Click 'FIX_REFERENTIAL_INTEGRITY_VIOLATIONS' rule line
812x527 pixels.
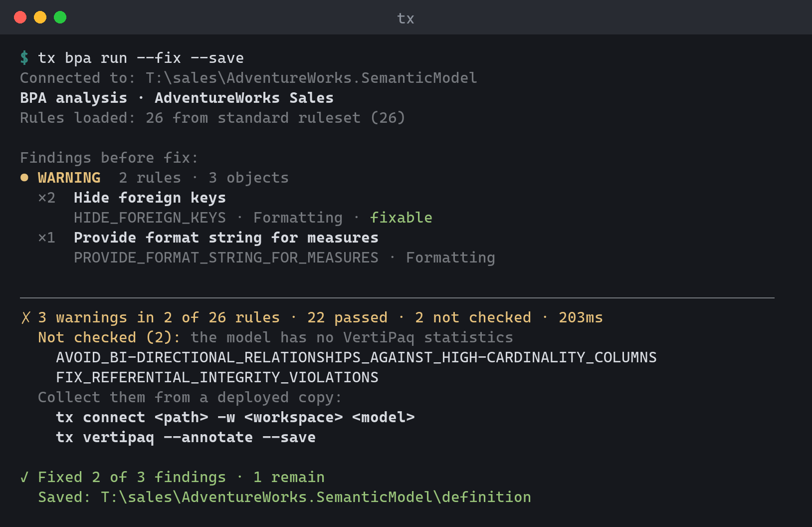click(217, 377)
